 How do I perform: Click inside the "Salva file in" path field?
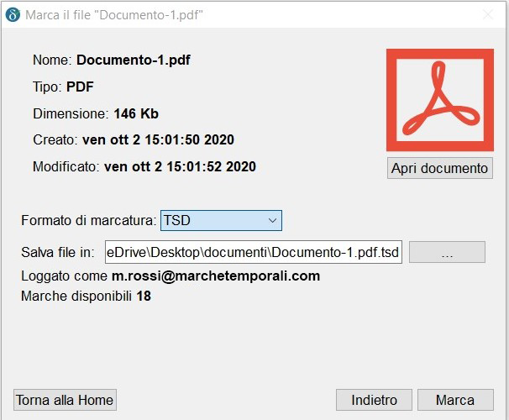coord(254,252)
